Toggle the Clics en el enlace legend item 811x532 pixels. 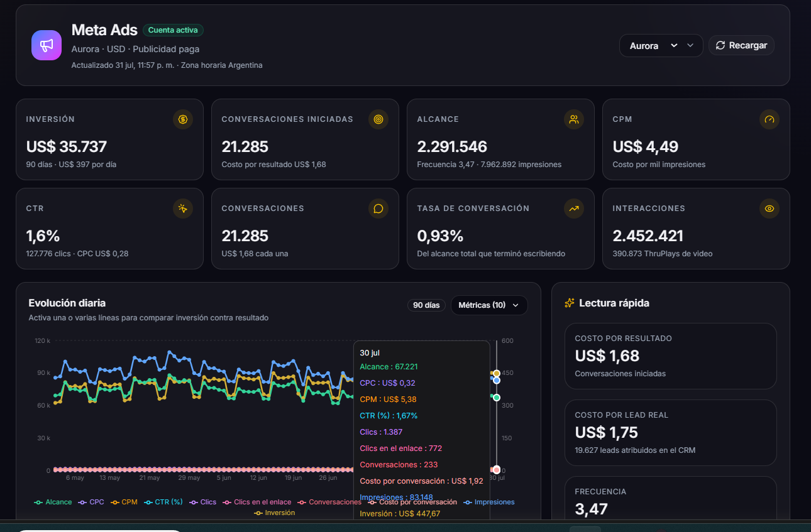point(257,502)
